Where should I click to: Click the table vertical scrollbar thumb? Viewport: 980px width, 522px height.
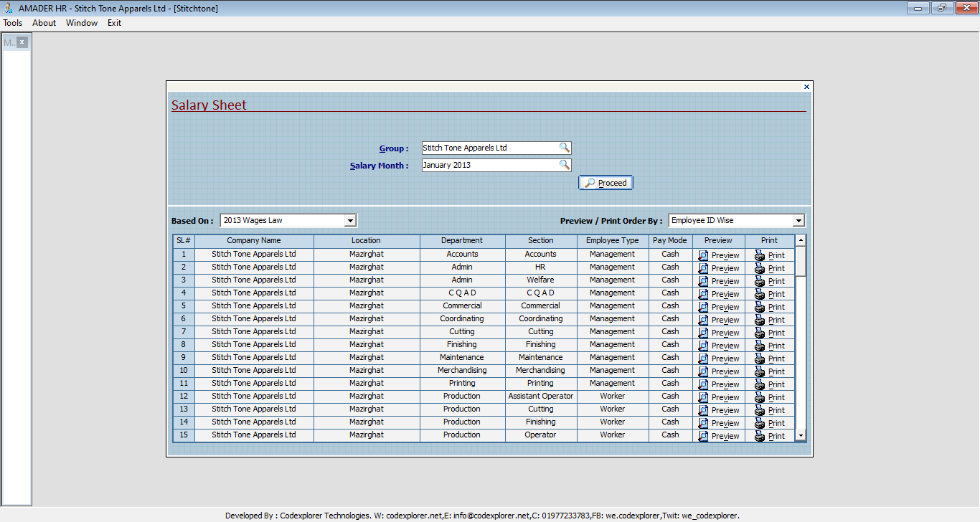click(801, 261)
